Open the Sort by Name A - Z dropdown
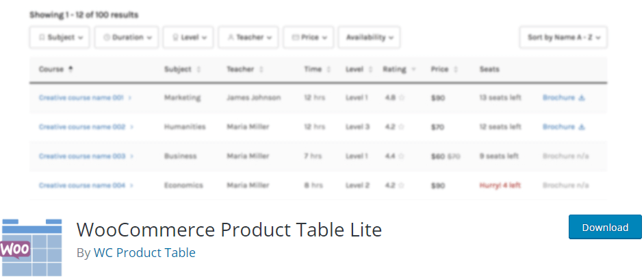The image size is (644, 279). [563, 38]
